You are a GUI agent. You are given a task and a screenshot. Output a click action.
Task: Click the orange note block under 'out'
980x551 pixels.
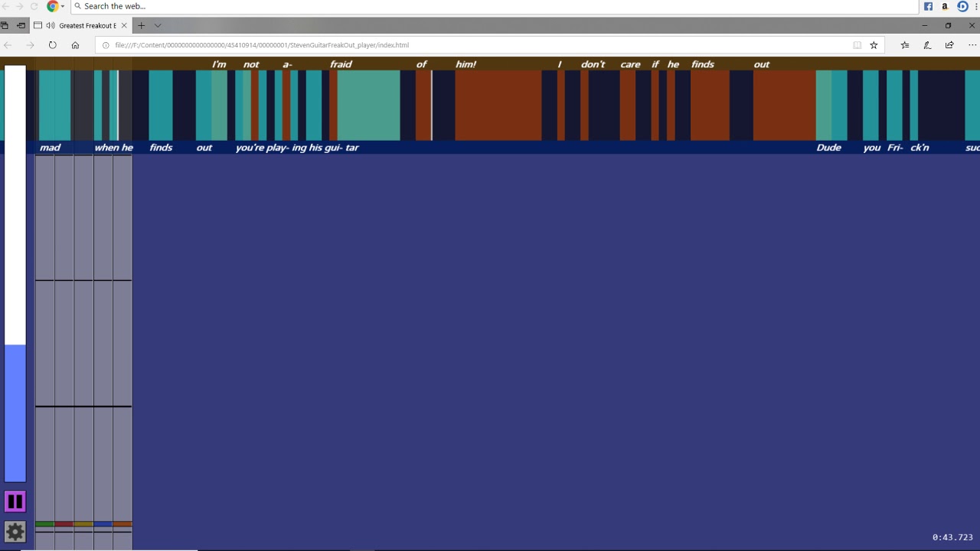point(784,106)
